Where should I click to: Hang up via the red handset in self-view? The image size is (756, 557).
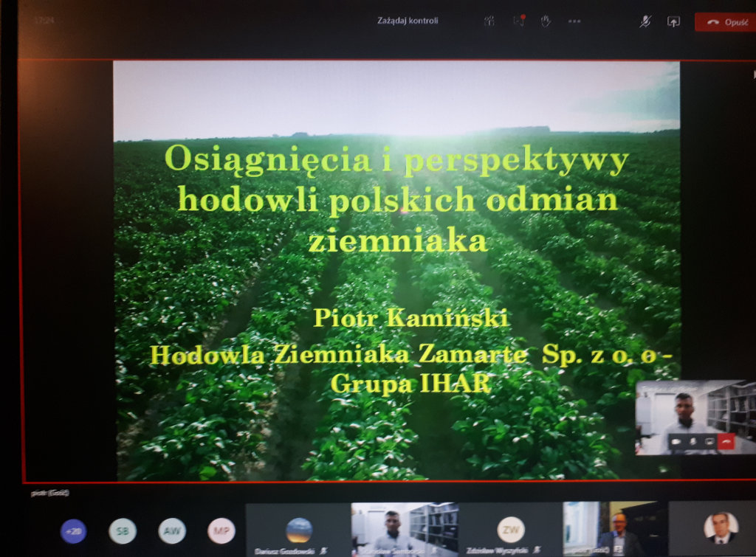pyautogui.click(x=727, y=440)
